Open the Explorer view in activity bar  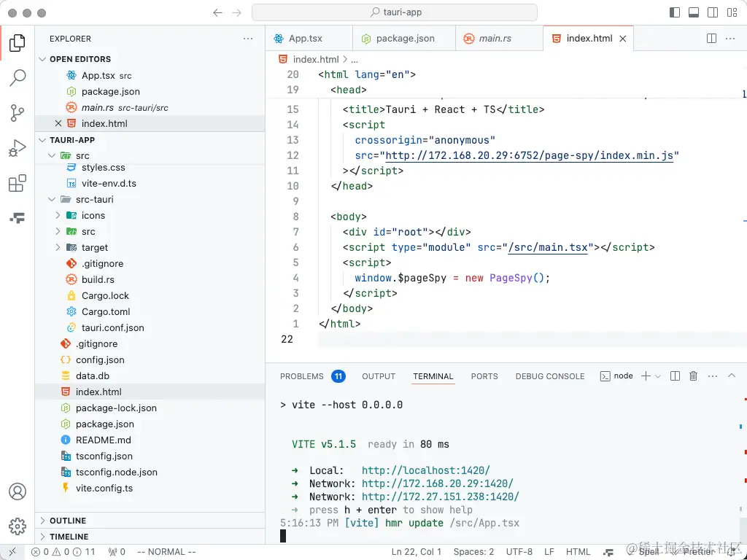[x=18, y=43]
